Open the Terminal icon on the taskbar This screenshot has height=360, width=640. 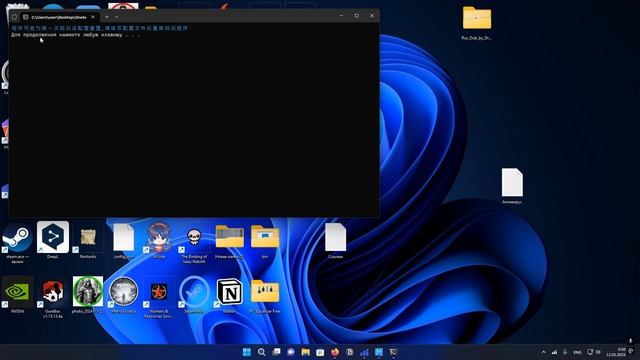tap(393, 352)
